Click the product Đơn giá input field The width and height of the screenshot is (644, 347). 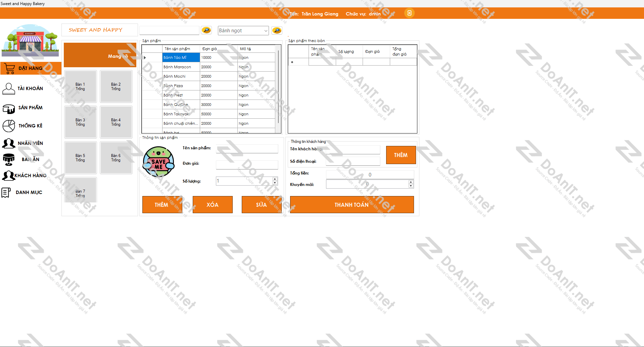pos(247,165)
